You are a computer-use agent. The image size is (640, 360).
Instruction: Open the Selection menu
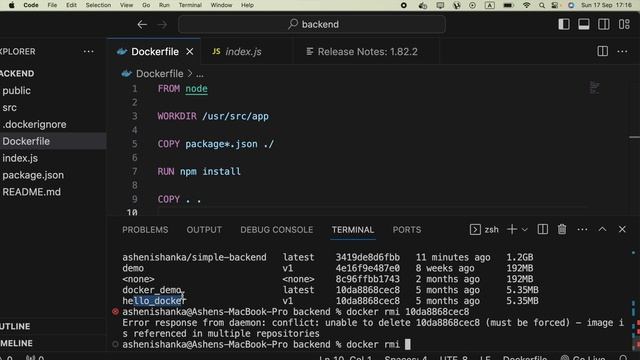coord(98,5)
